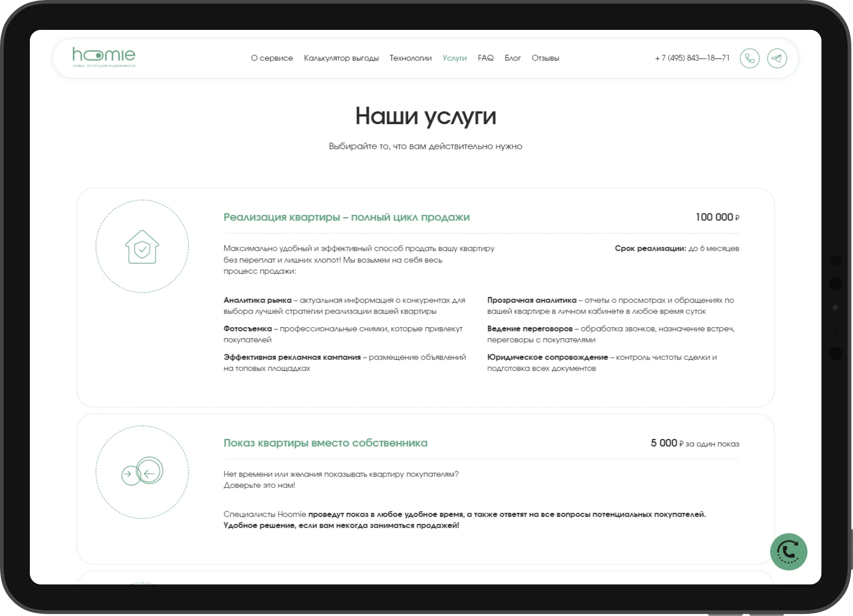This screenshot has height=616, width=853.
Task: Select the Технологии nav link
Action: click(x=410, y=58)
